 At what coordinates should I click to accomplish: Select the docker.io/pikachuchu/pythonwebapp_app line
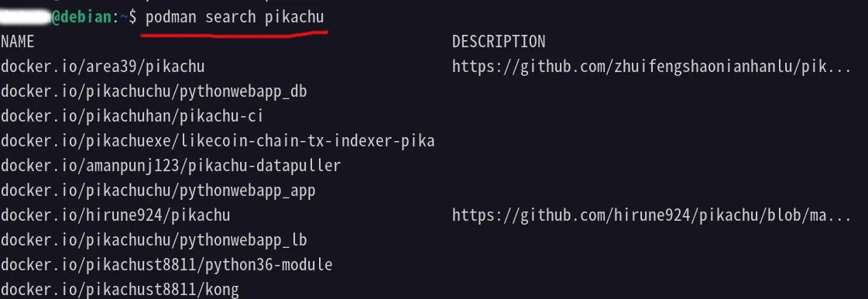coord(158,191)
